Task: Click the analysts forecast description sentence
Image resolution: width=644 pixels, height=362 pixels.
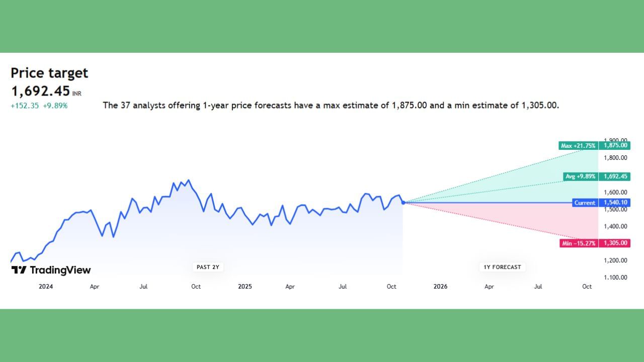Action: pos(331,106)
